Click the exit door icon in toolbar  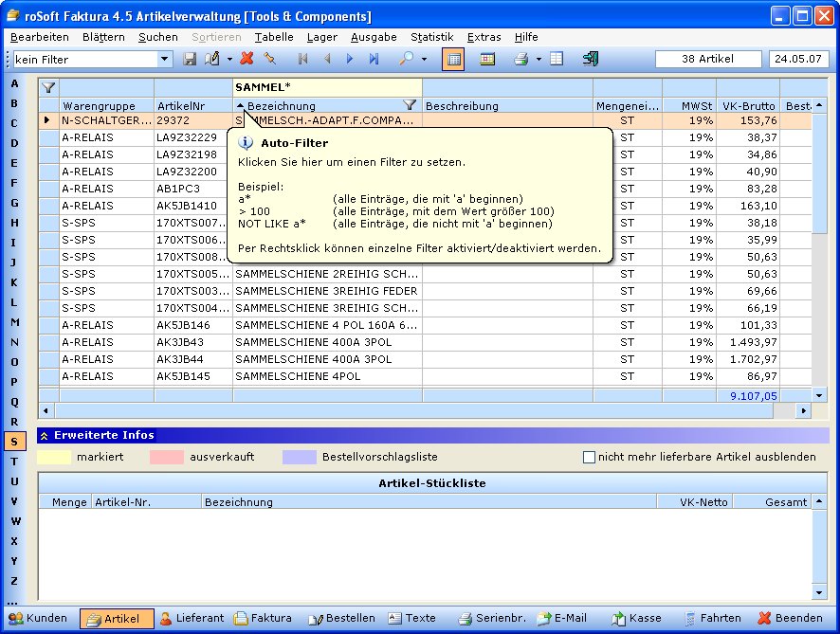tap(590, 59)
